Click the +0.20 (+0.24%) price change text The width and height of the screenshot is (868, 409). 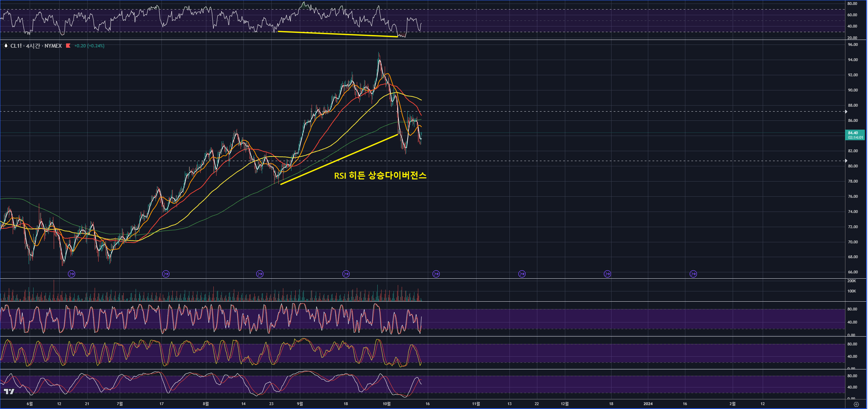89,46
